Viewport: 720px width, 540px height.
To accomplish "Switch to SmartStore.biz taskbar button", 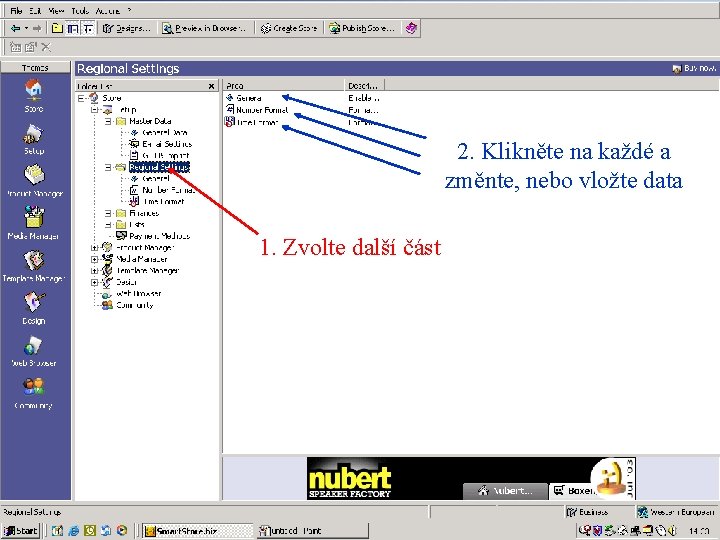I will 197,531.
